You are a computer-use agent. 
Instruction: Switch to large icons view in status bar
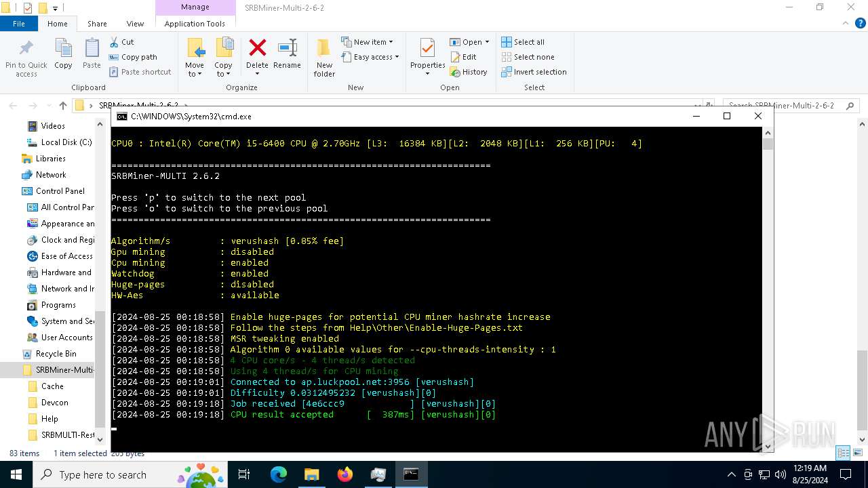856,453
